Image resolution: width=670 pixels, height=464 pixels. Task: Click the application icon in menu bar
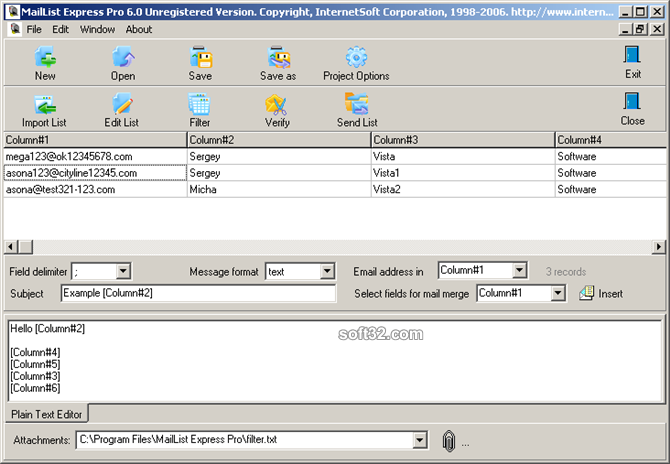[x=15, y=29]
